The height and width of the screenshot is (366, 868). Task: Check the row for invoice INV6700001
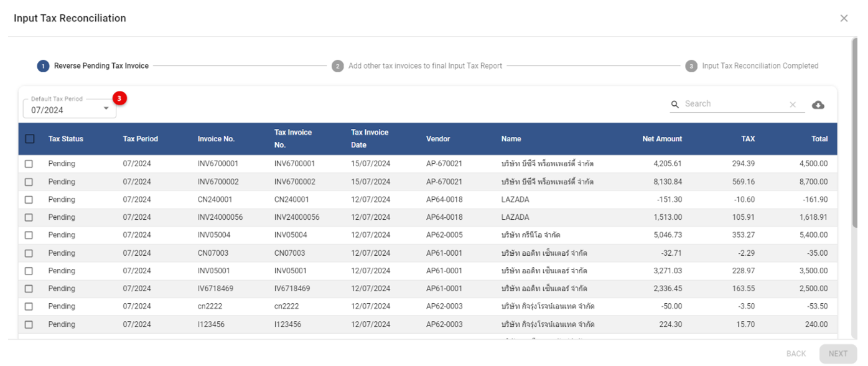click(29, 164)
